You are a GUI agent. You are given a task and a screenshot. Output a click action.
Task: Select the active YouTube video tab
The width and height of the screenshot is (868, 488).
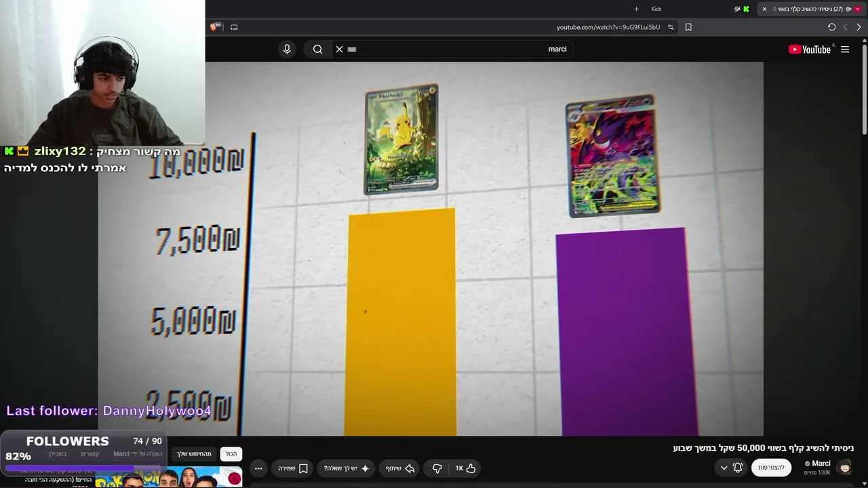[x=811, y=9]
